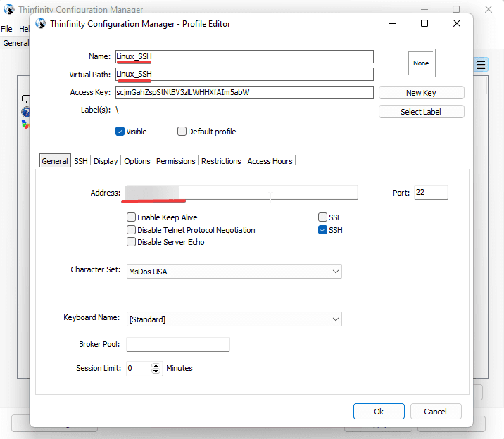Click the Broker Pool input field

(178, 344)
